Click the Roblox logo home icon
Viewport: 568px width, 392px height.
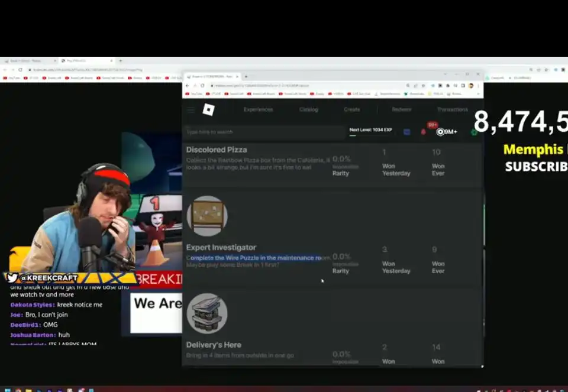coord(209,109)
